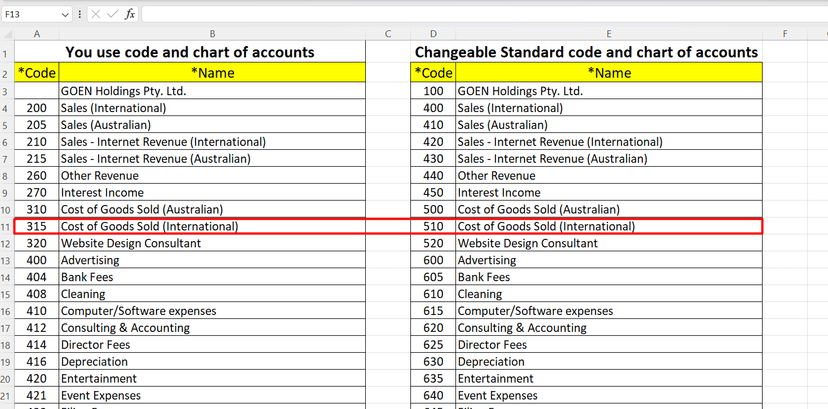Select the 'Bank Fees' cell in column B
Screen dimensions: 828x409
(x=212, y=277)
